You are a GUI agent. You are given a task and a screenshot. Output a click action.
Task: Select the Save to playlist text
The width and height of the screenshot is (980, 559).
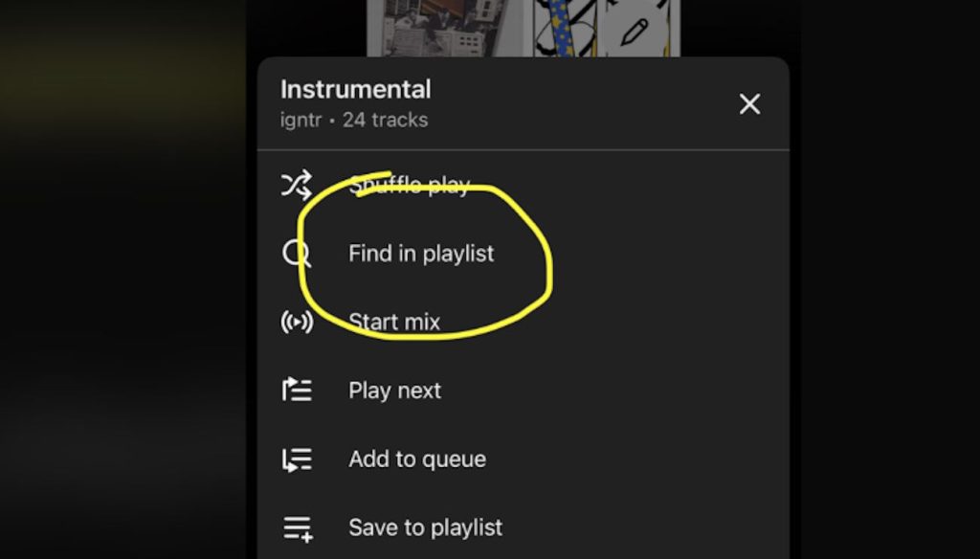coord(426,527)
